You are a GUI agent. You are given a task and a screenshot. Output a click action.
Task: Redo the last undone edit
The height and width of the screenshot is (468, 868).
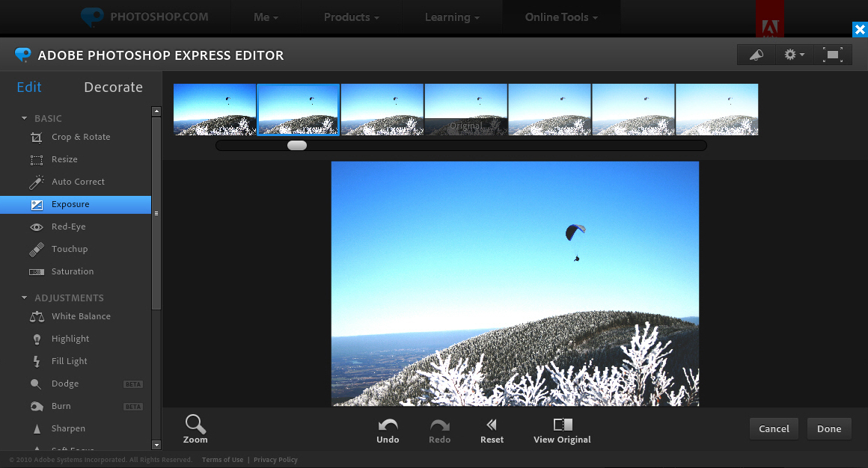coord(439,425)
